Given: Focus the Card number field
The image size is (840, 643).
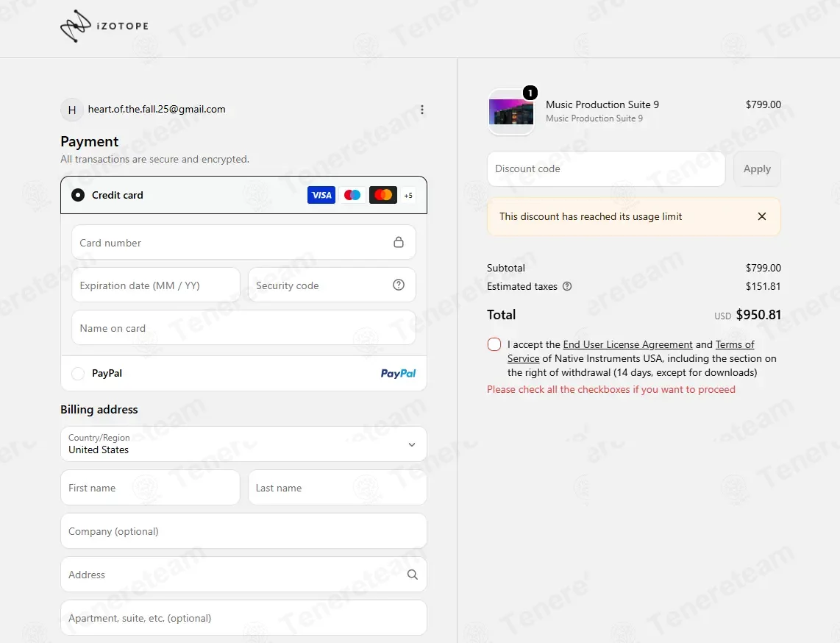Looking at the screenshot, I should (243, 242).
